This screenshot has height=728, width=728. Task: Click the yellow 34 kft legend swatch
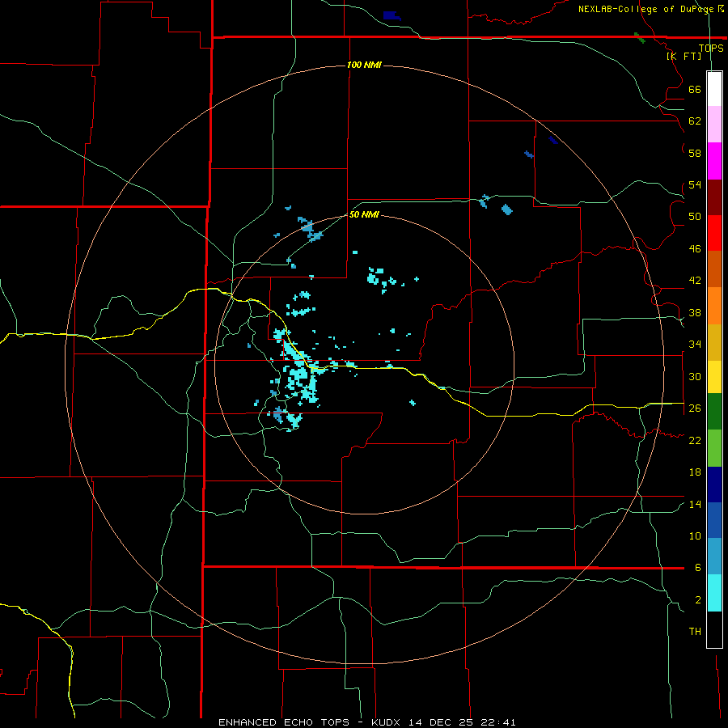pos(714,377)
